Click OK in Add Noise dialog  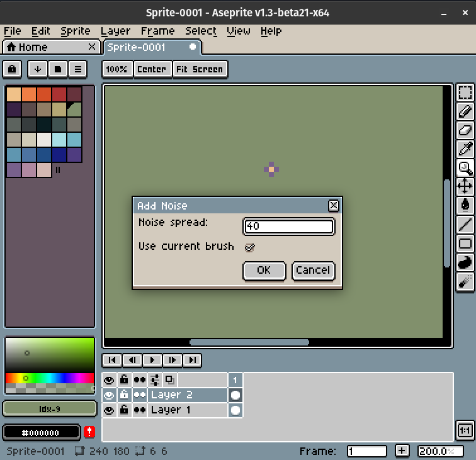pos(263,271)
